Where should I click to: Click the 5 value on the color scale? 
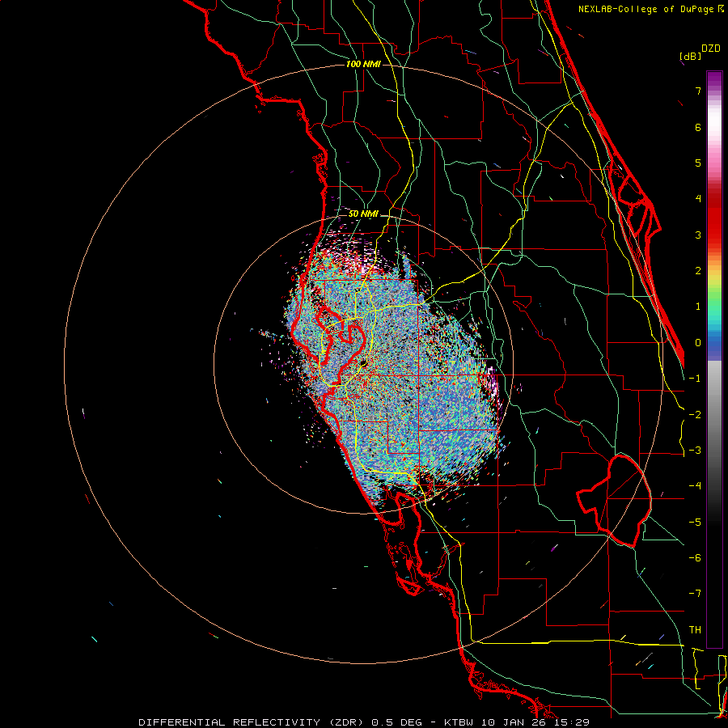pos(698,163)
